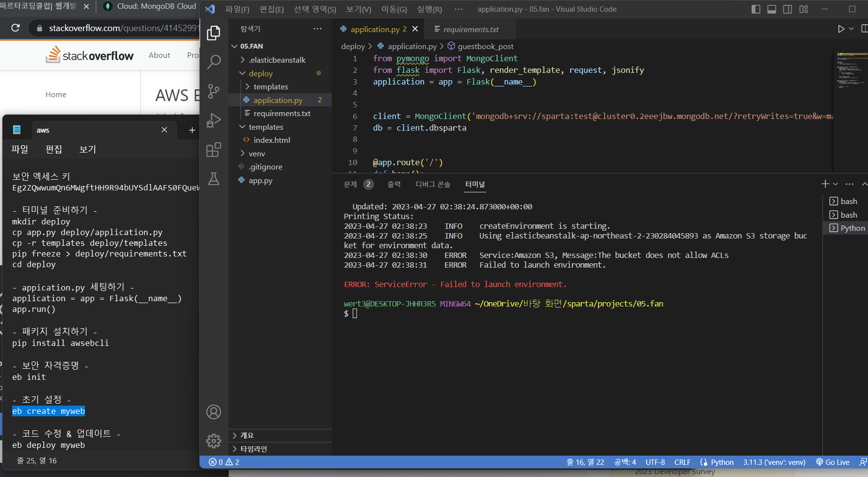868x477 pixels.
Task: Select the Python terminal entry
Action: (845, 228)
